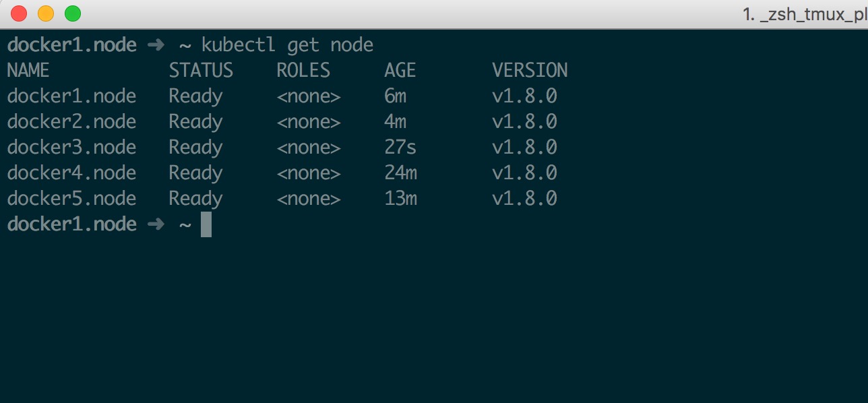
Task: Click the STATUS column header
Action: pos(201,71)
